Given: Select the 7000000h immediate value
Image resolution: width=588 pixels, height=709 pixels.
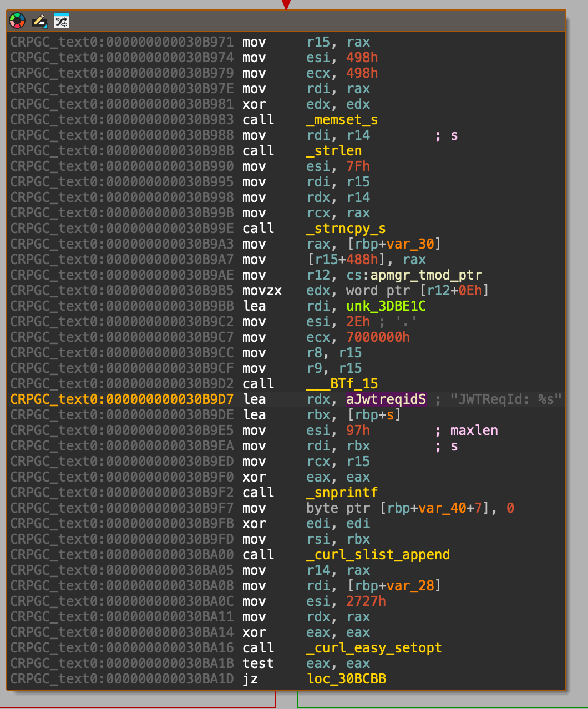Looking at the screenshot, I should click(x=378, y=337).
